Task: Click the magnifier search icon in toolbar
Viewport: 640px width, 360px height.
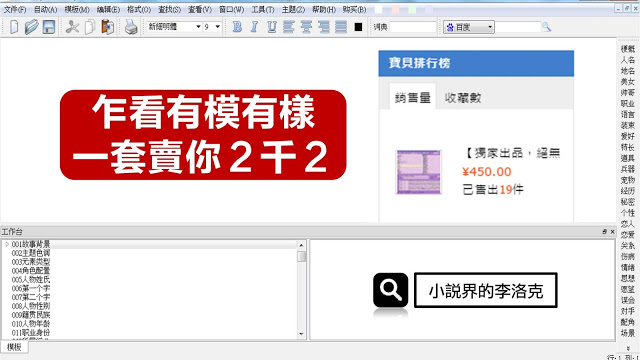Action: coord(546,27)
